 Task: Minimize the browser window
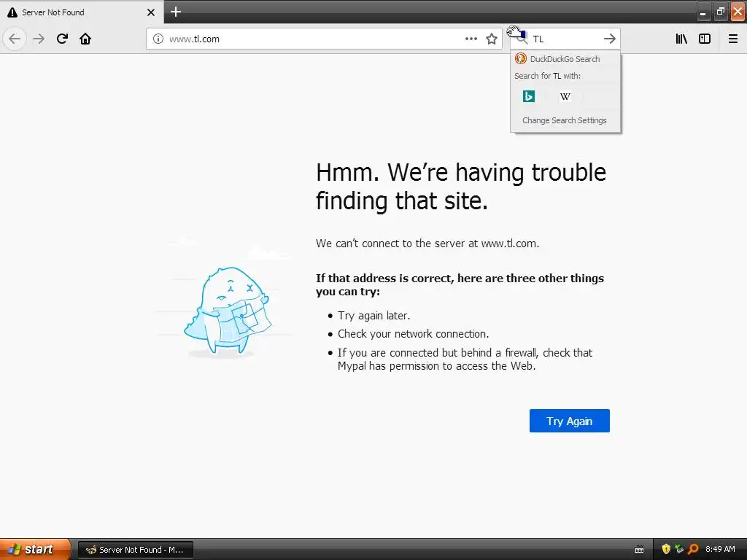point(703,12)
